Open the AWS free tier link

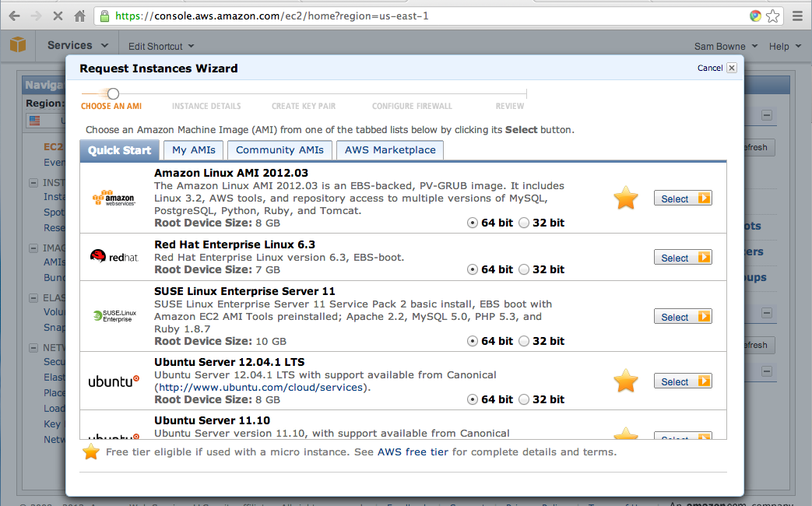pos(413,452)
